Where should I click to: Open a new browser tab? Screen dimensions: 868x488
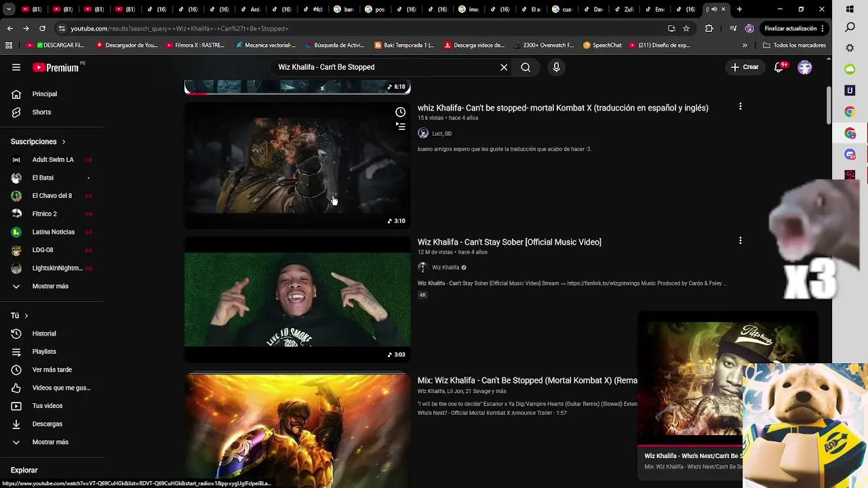coord(739,9)
